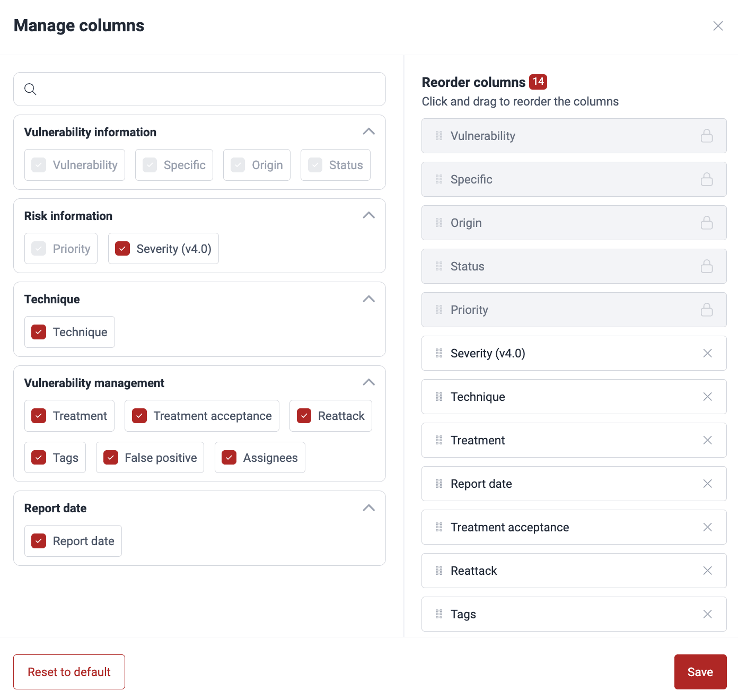
Task: Click the Reset to default button
Action: [x=69, y=671]
